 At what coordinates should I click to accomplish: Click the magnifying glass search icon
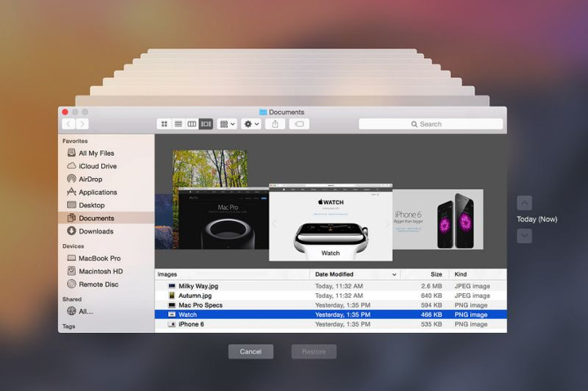pyautogui.click(x=414, y=124)
